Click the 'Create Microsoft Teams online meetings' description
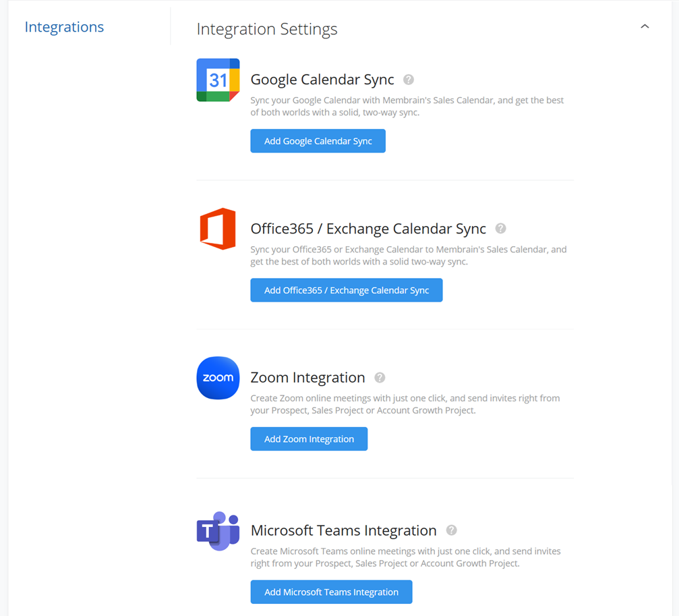The image size is (679, 616). coord(405,557)
